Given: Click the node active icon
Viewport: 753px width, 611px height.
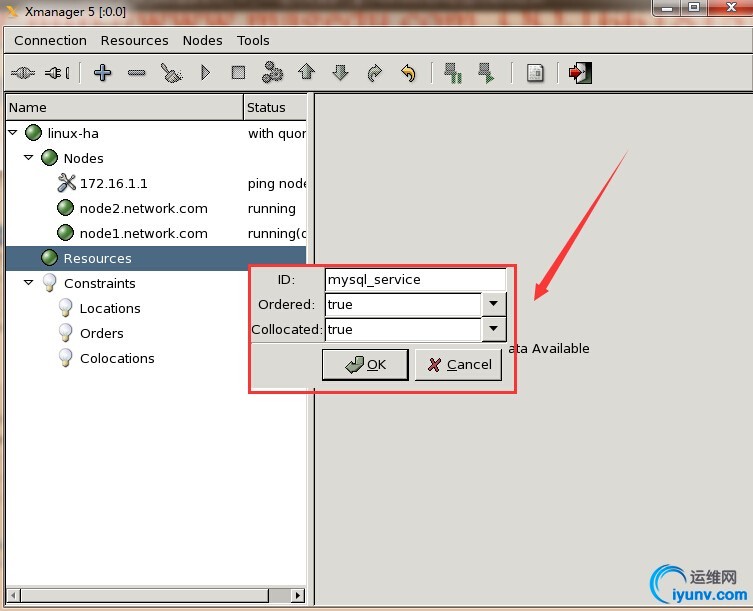Looking at the screenshot, I should click(x=486, y=73).
